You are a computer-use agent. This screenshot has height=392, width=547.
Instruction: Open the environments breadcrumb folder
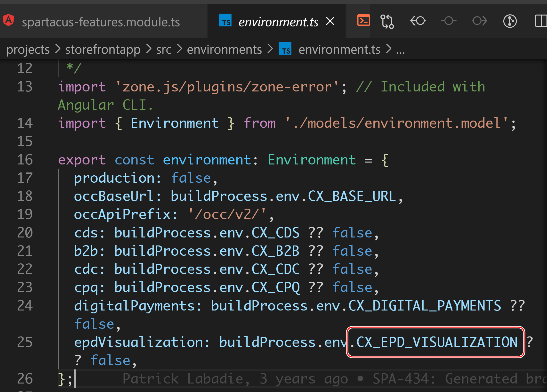click(x=224, y=49)
